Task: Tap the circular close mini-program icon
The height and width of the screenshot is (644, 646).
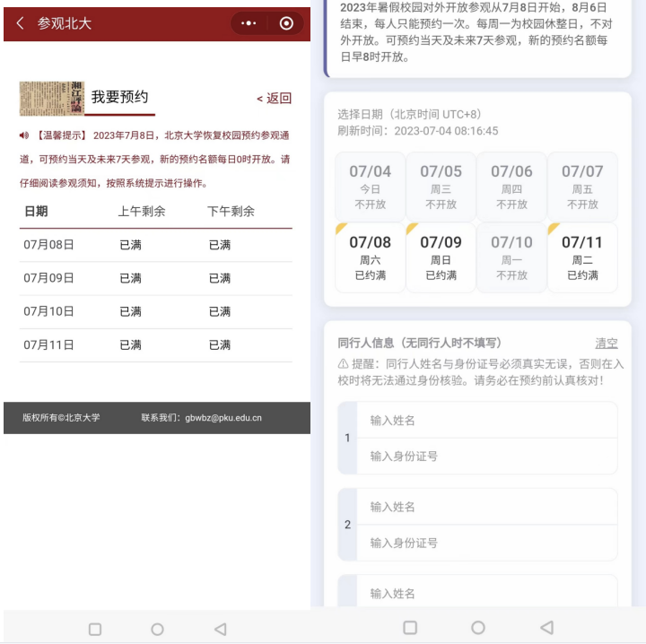Action: pos(286,23)
